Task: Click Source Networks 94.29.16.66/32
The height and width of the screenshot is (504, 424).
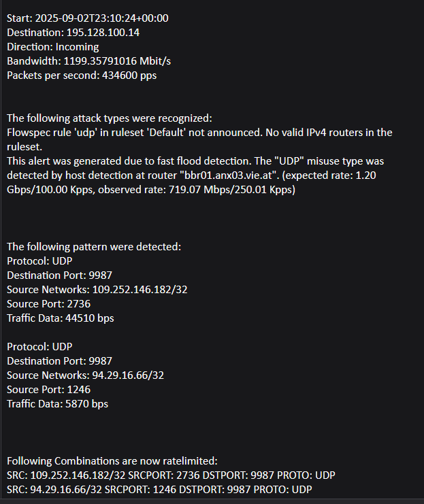Action: [85, 375]
